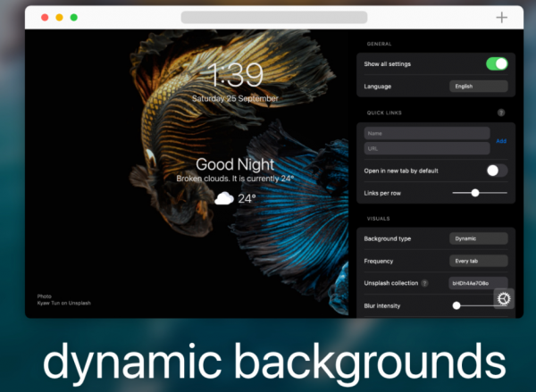Image resolution: width=536 pixels, height=392 pixels.
Task: Enable Open in new tab by default
Action: click(x=497, y=171)
